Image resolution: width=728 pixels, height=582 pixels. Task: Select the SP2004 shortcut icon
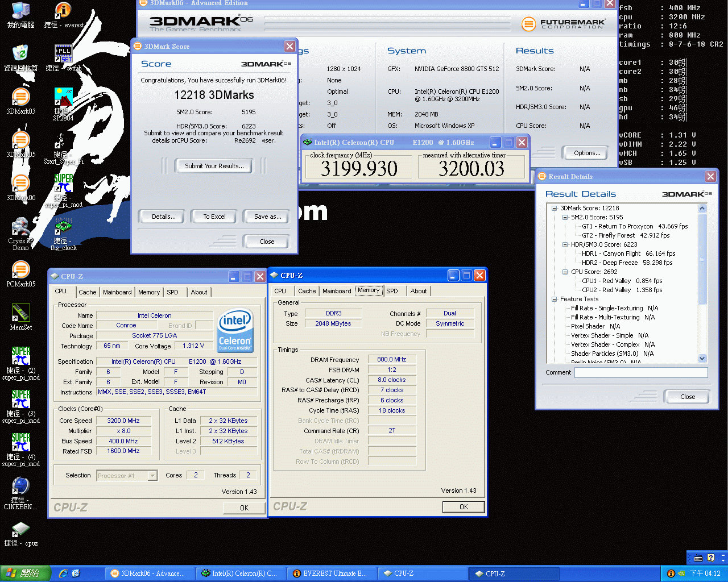click(x=63, y=103)
